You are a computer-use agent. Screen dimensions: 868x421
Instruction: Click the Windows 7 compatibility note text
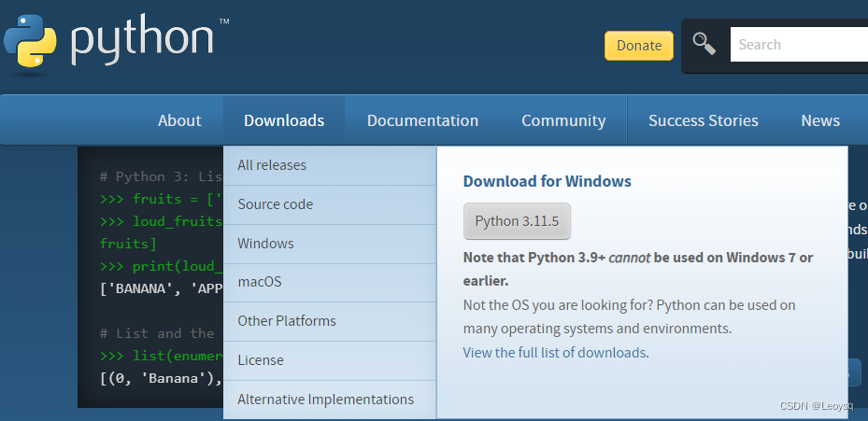638,270
